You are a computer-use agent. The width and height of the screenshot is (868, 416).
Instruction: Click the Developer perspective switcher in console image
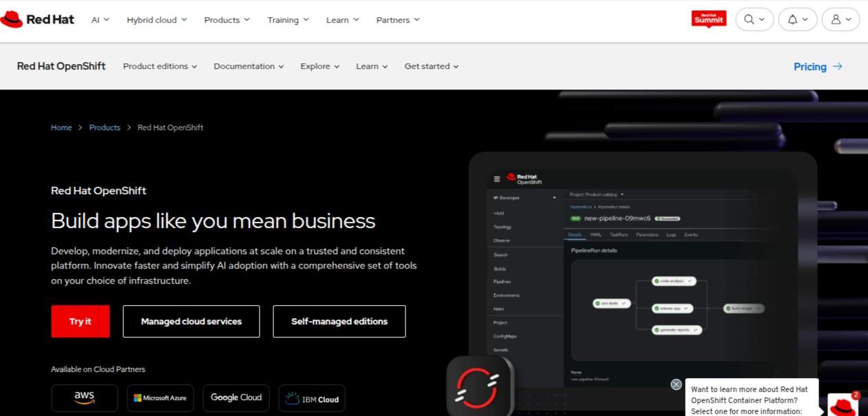click(x=525, y=198)
